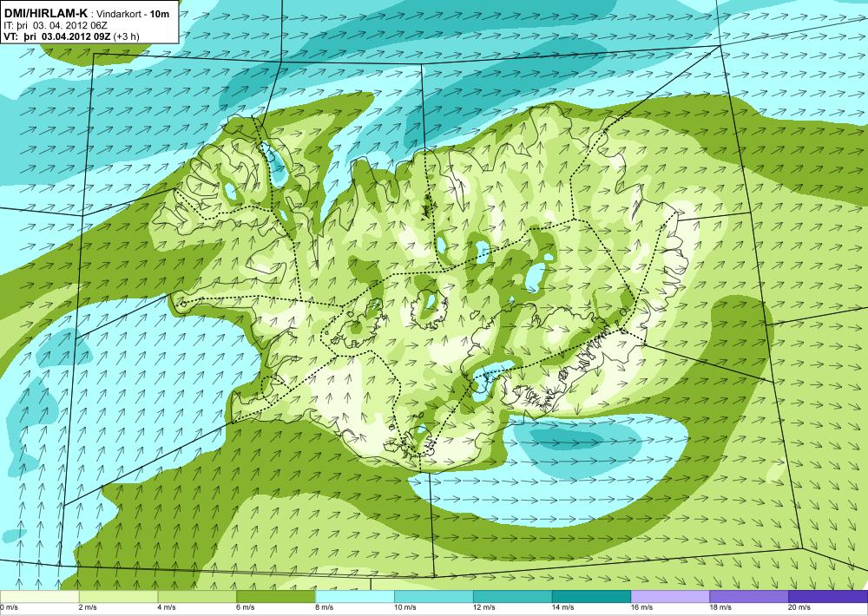Click the 'DMI/HIRLAM-K' model title
Screen dimensions: 868x616
(45, 13)
